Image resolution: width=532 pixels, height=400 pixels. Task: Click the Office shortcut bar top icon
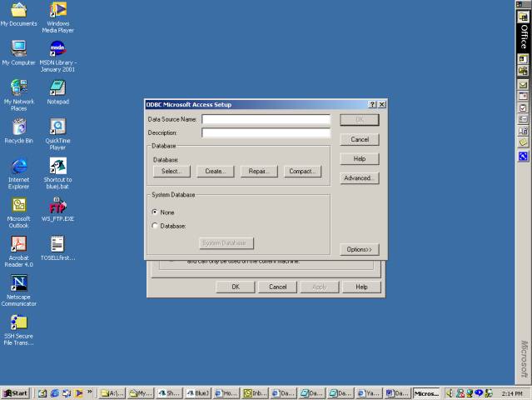click(x=523, y=17)
